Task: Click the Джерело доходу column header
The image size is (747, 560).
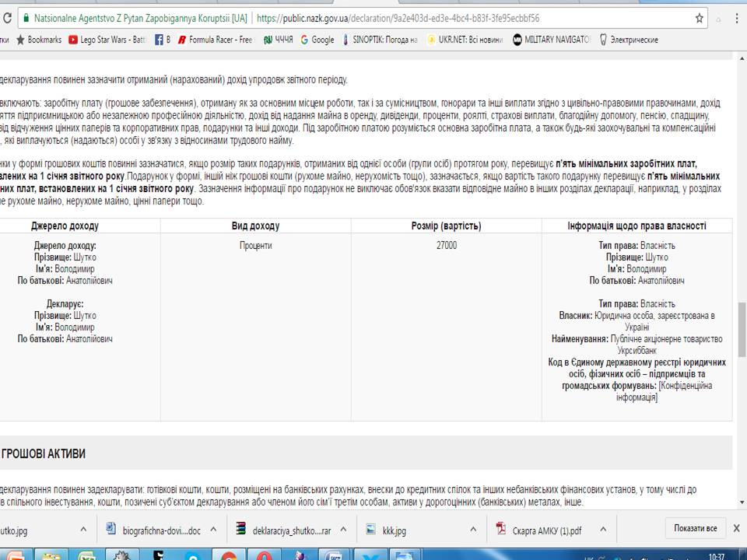Action: (x=65, y=226)
